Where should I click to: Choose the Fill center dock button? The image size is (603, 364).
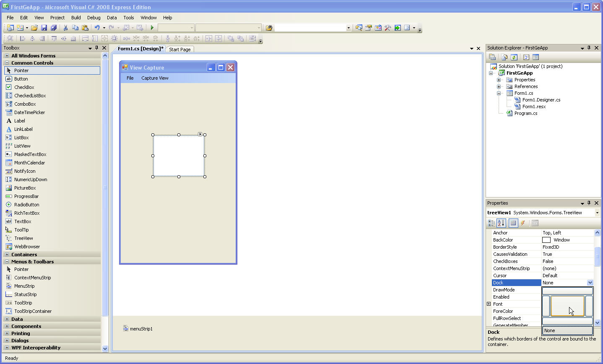(x=567, y=306)
